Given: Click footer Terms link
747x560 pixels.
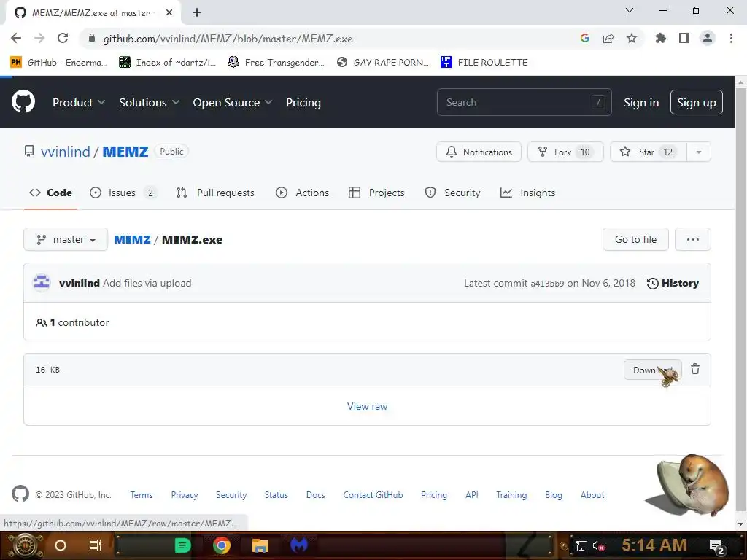Looking at the screenshot, I should click(142, 495).
